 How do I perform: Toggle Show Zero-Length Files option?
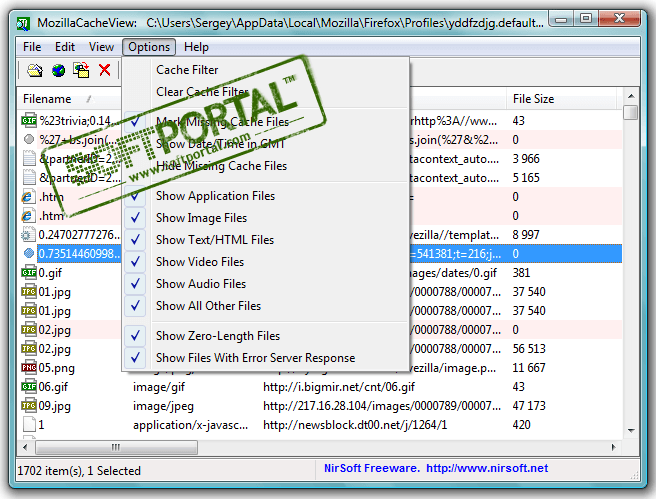[x=266, y=336]
